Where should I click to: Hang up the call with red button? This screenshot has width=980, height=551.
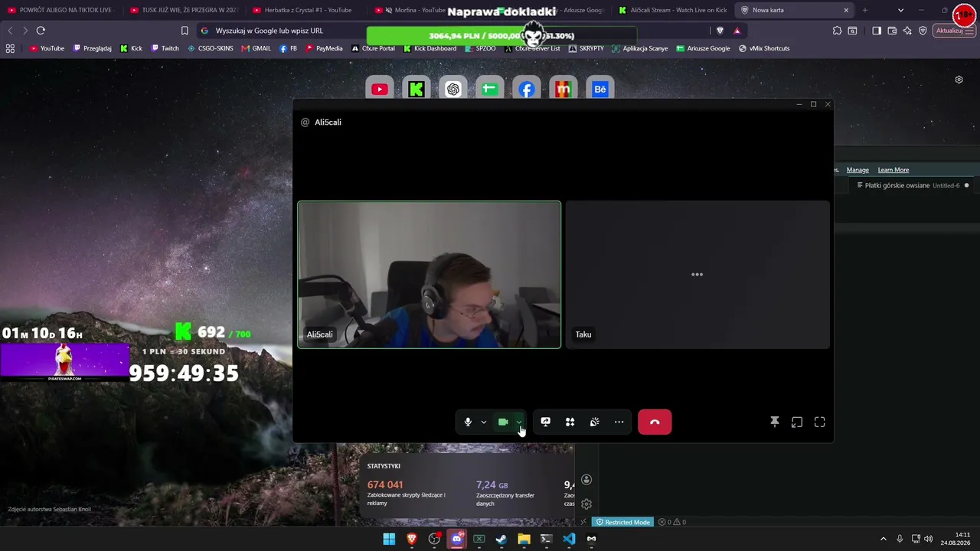coord(655,422)
